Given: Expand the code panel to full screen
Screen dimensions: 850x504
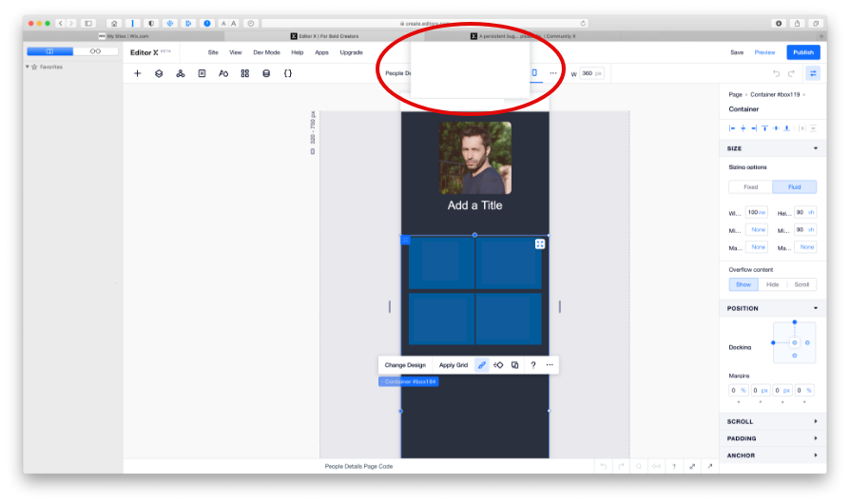Looking at the screenshot, I should 692,466.
